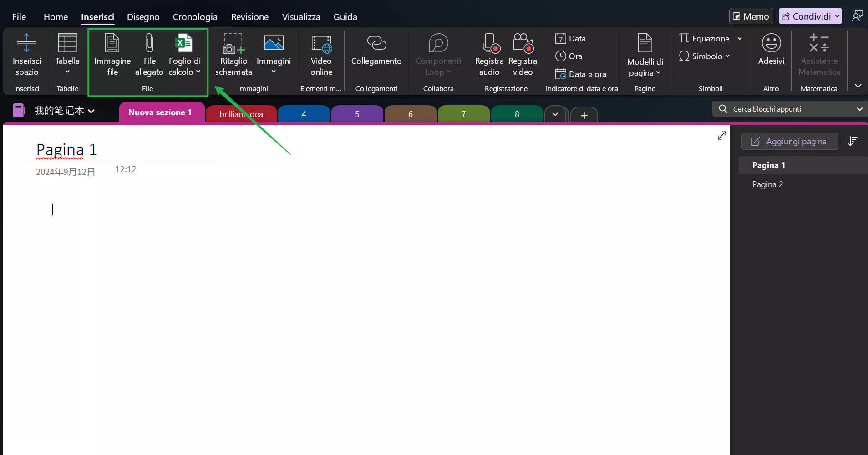The width and height of the screenshot is (868, 455).
Task: Open the blue section tab 4
Action: click(304, 114)
